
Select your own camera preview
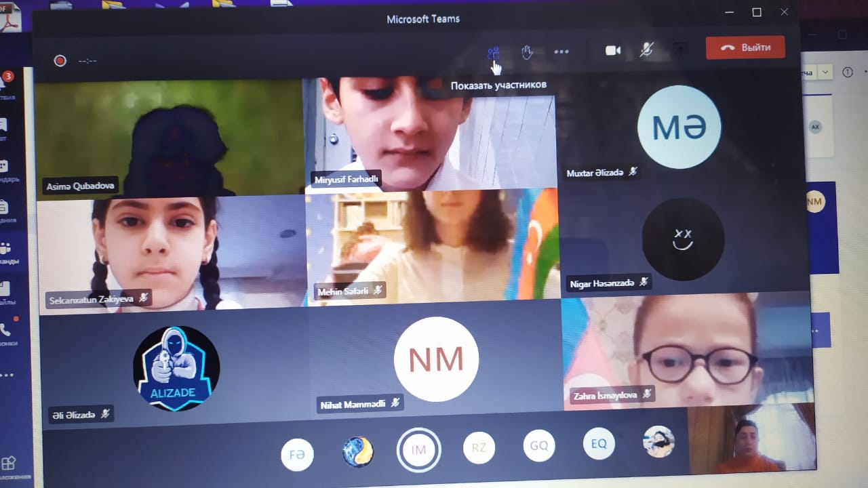click(751, 439)
